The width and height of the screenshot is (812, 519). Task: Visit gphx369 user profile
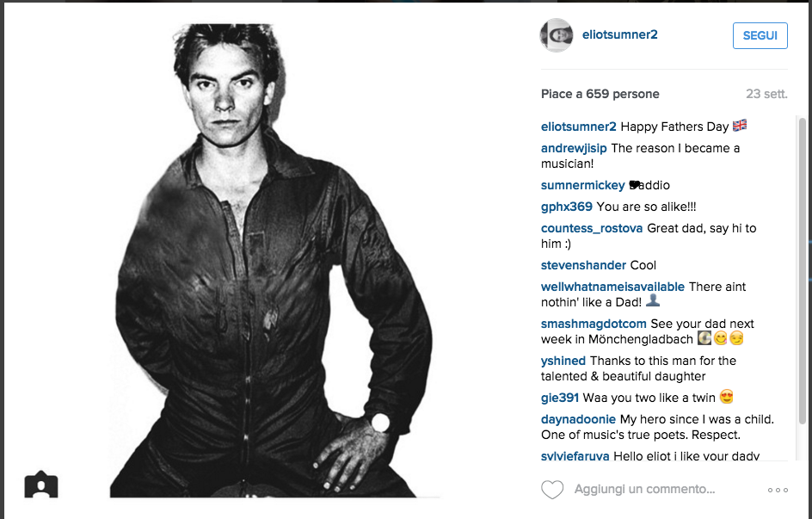567,207
